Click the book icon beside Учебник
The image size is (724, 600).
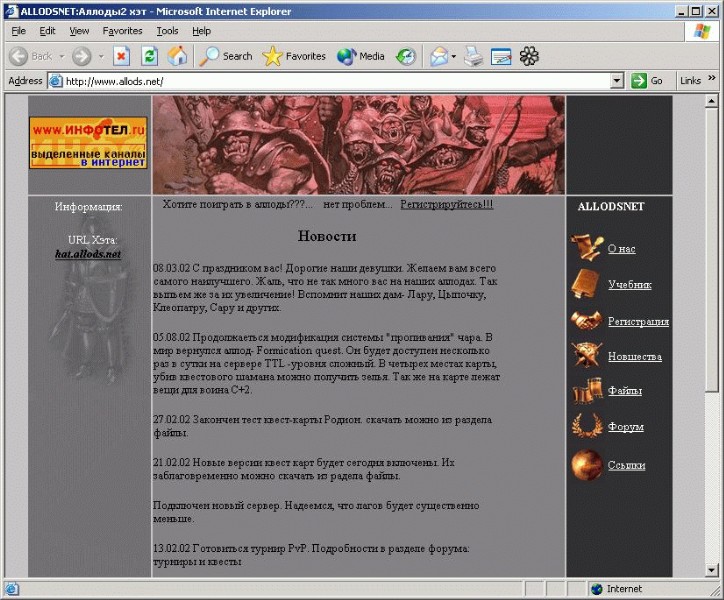click(x=585, y=283)
